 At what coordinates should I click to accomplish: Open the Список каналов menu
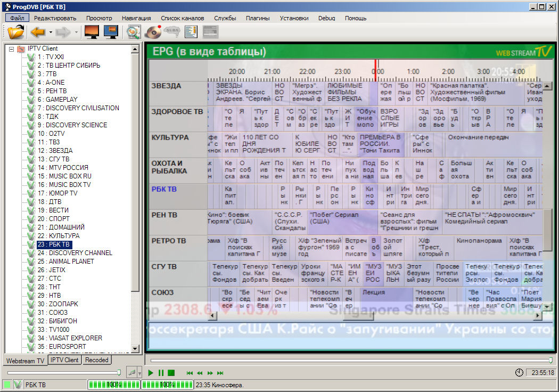(x=183, y=18)
